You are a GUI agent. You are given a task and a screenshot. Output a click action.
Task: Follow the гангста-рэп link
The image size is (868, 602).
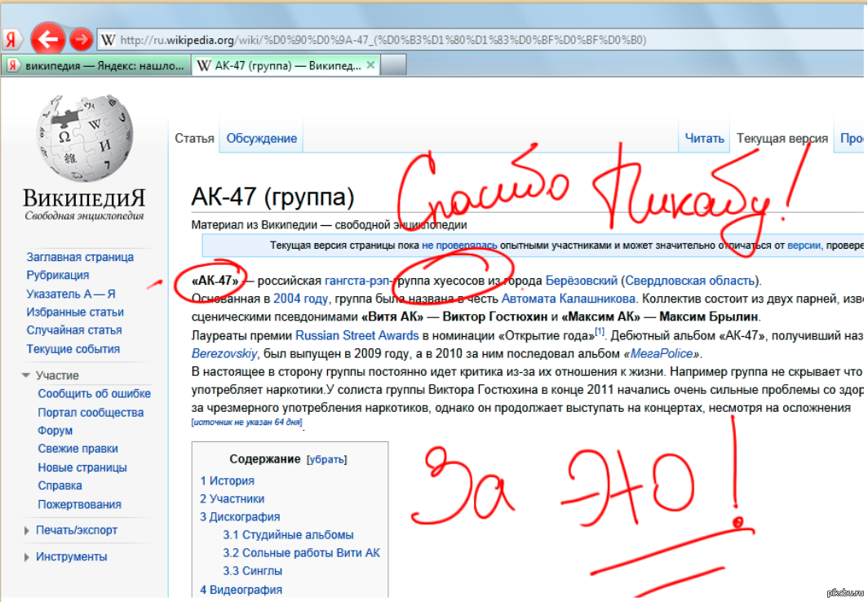coord(357,281)
